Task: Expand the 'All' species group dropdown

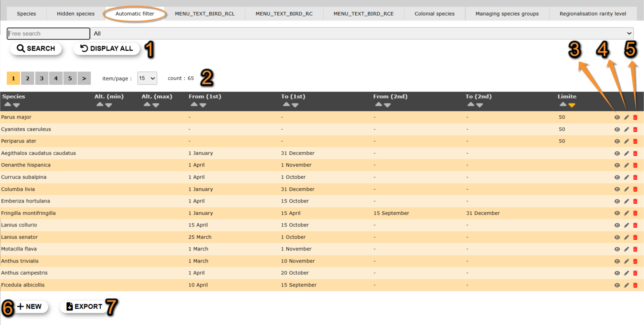Action: (x=361, y=34)
